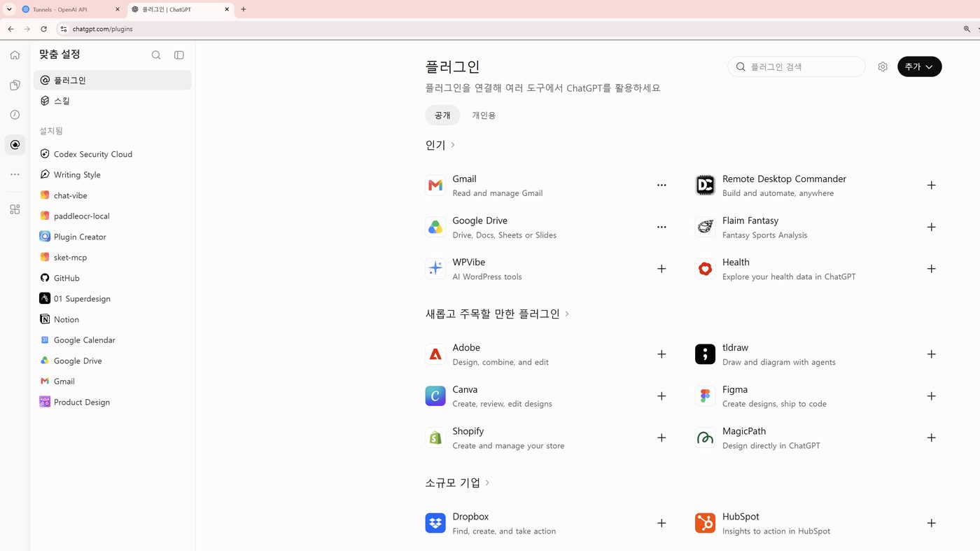
Task: Add the Shopify plugin
Action: tap(661, 438)
